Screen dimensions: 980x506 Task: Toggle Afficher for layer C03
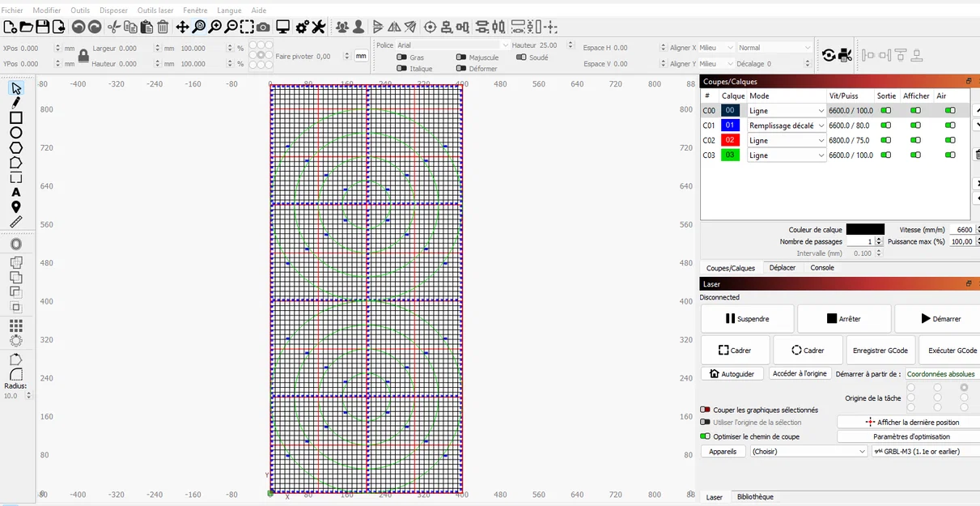point(915,155)
